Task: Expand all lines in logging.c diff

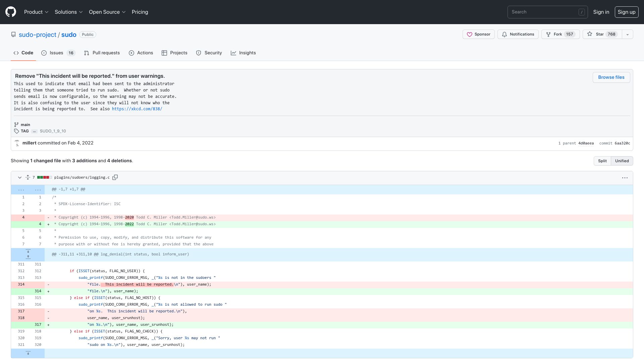Action: pyautogui.click(x=28, y=177)
